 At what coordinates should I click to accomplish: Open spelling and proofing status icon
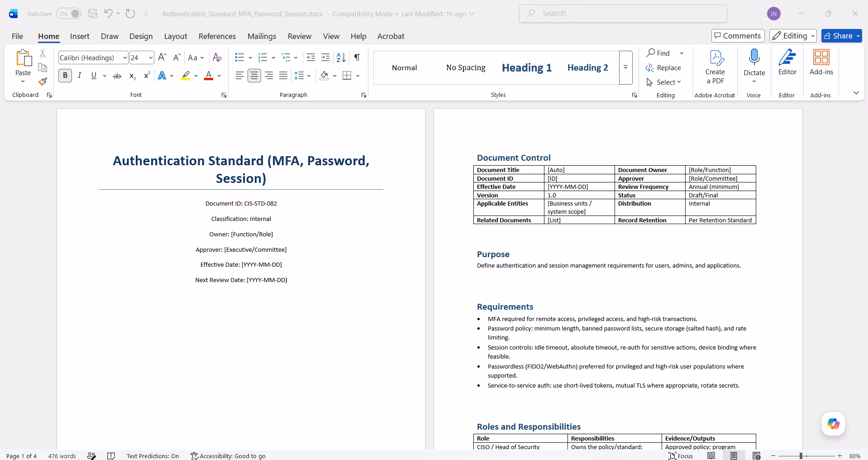pos(111,456)
